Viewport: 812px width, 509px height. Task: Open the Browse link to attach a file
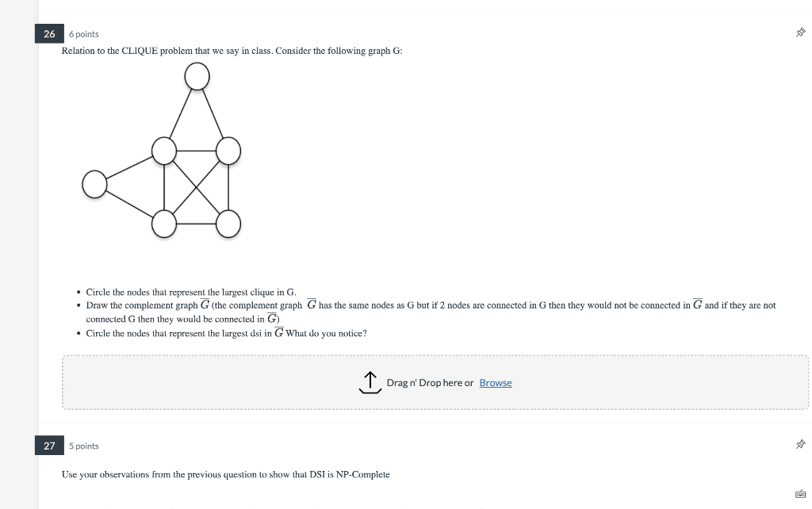(496, 382)
